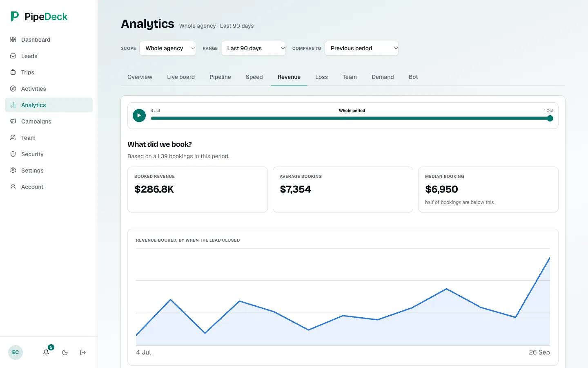Open Account in the sidebar
Image resolution: width=588 pixels, height=368 pixels.
[49, 187]
